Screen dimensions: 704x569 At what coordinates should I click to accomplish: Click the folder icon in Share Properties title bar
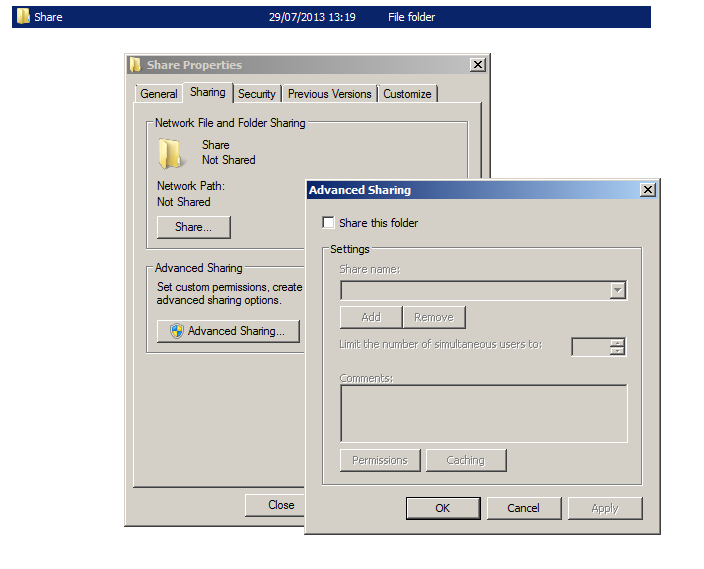[135, 65]
